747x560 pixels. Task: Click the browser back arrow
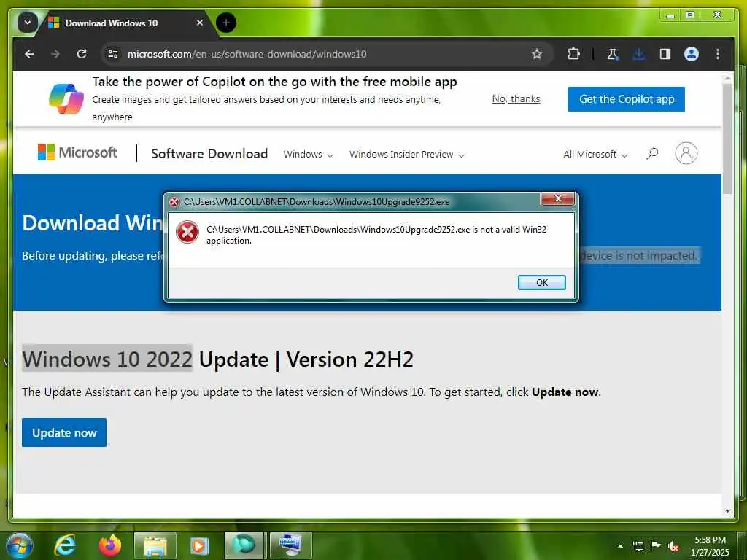click(29, 54)
